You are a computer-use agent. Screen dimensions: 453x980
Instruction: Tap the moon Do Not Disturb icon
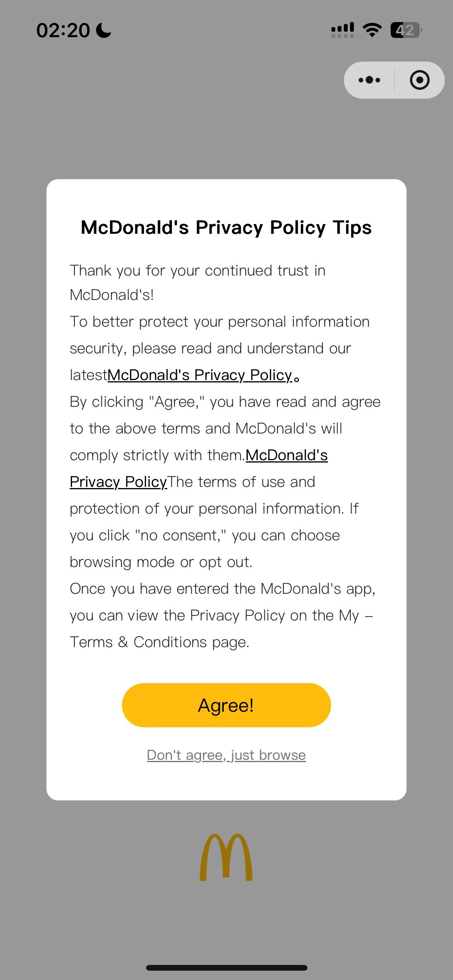[103, 30]
